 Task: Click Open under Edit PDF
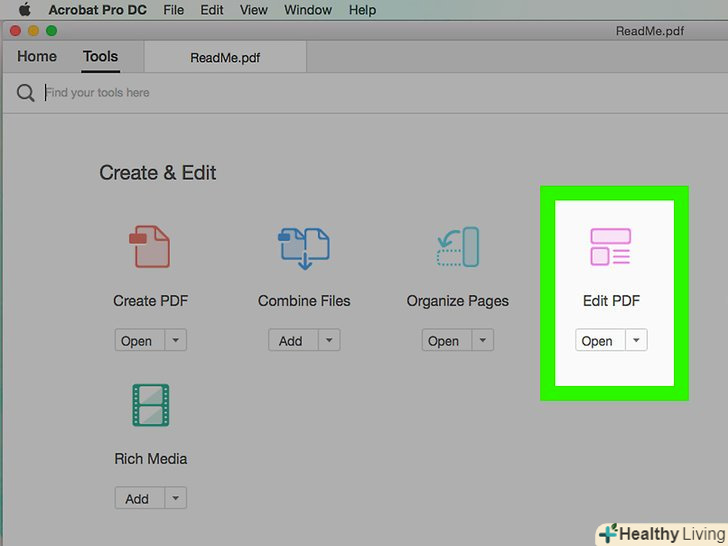[601, 340]
